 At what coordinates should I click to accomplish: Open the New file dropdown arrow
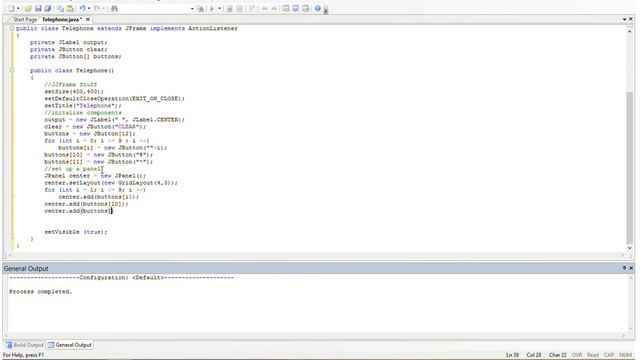click(18, 9)
